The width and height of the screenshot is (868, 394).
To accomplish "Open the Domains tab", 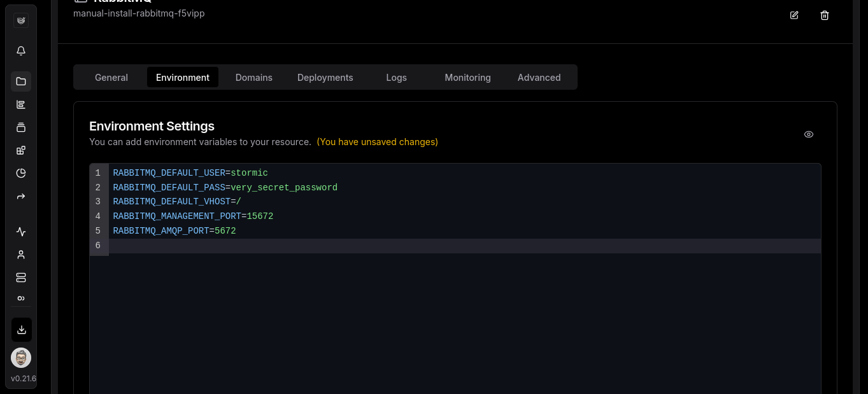I will (254, 77).
